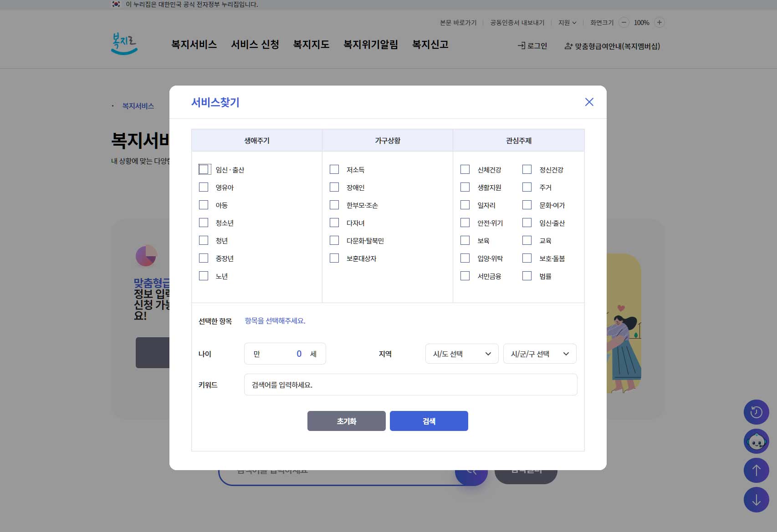Screen dimensions: 777x532
Task: Expand the 시/군/구 선택 dropdown
Action: tap(539, 354)
